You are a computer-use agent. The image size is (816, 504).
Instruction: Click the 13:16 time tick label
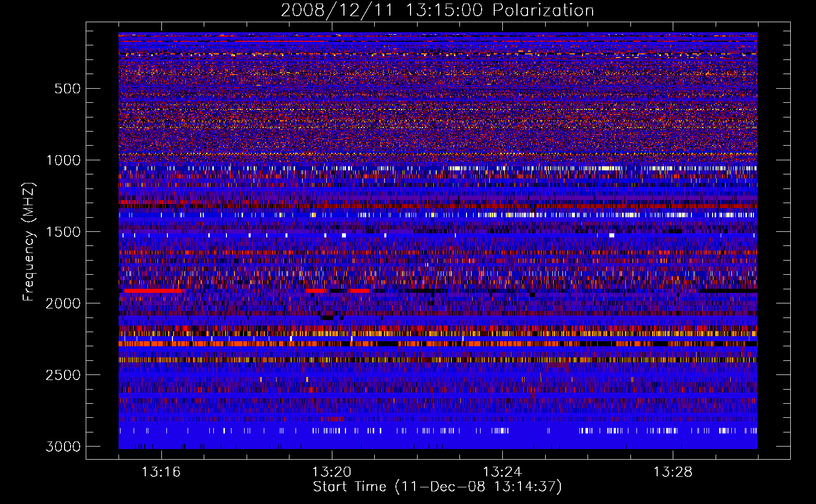(161, 472)
